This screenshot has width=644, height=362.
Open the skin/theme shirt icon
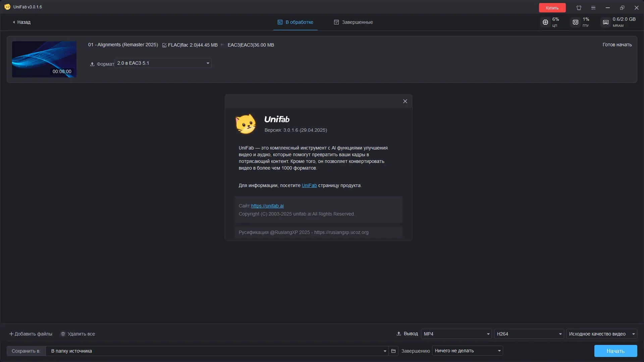pos(579,8)
